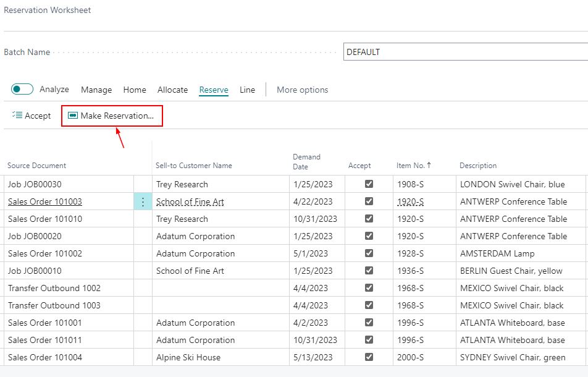
Task: Click the Accept action list icon
Action: 17,115
